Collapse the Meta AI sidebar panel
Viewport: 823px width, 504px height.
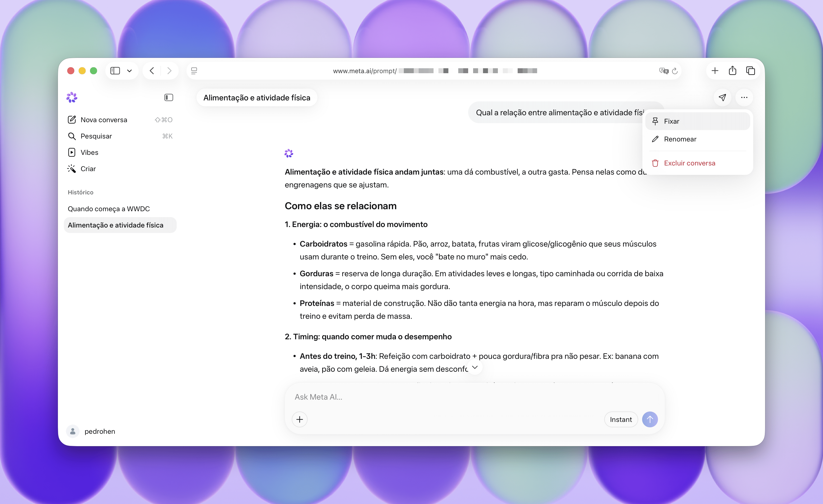(169, 97)
